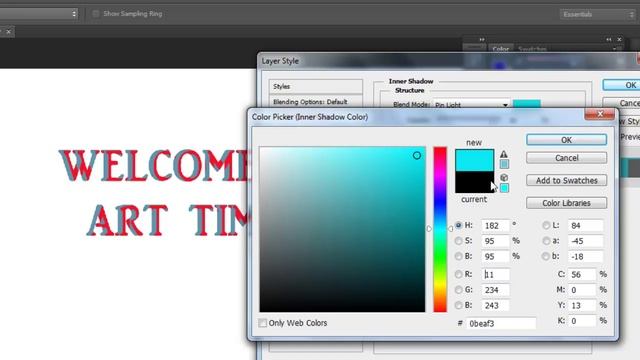Close the Color Picker dialog
This screenshot has width=640, height=360.
point(600,114)
